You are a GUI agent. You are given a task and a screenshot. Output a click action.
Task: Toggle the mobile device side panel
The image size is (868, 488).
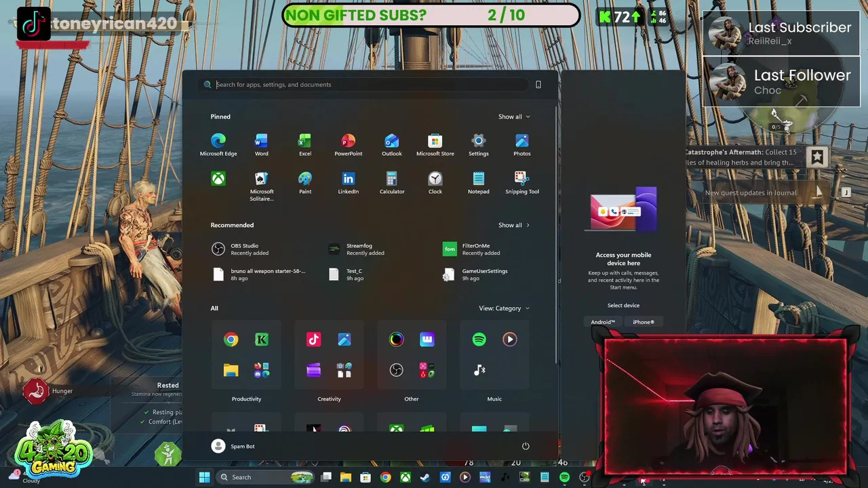[538, 85]
